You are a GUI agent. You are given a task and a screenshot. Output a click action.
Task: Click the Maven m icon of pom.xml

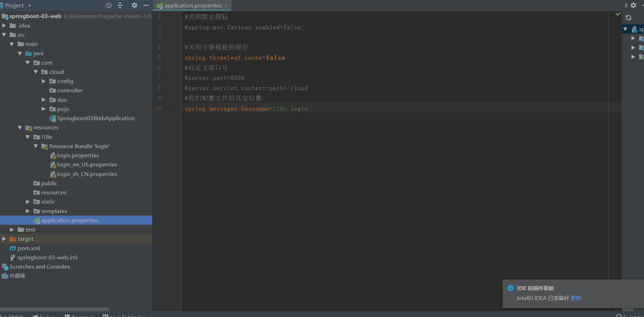click(13, 248)
